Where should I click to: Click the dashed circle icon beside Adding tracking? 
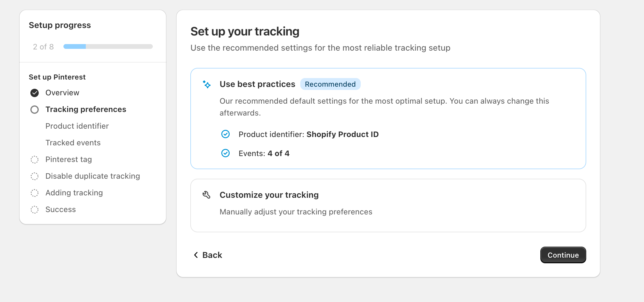click(x=35, y=193)
